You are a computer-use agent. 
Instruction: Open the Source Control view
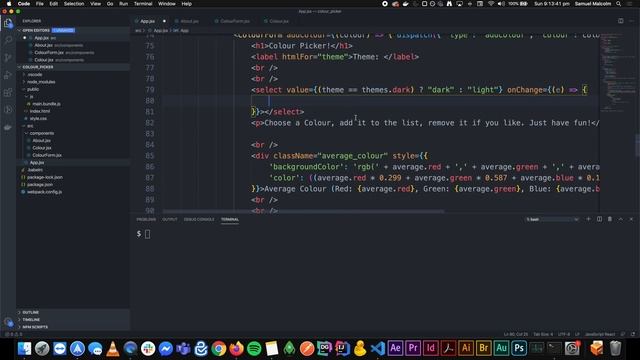point(8,58)
